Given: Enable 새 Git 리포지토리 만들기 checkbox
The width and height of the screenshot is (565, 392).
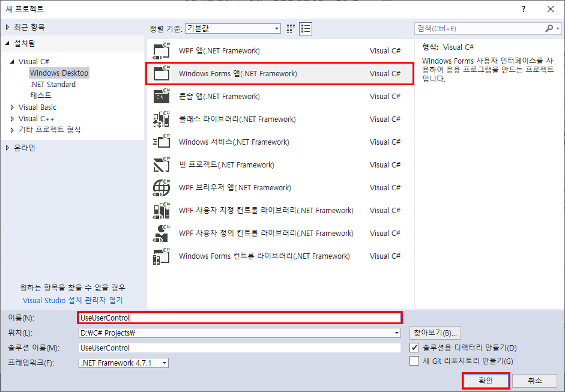Looking at the screenshot, I should pos(414,361).
